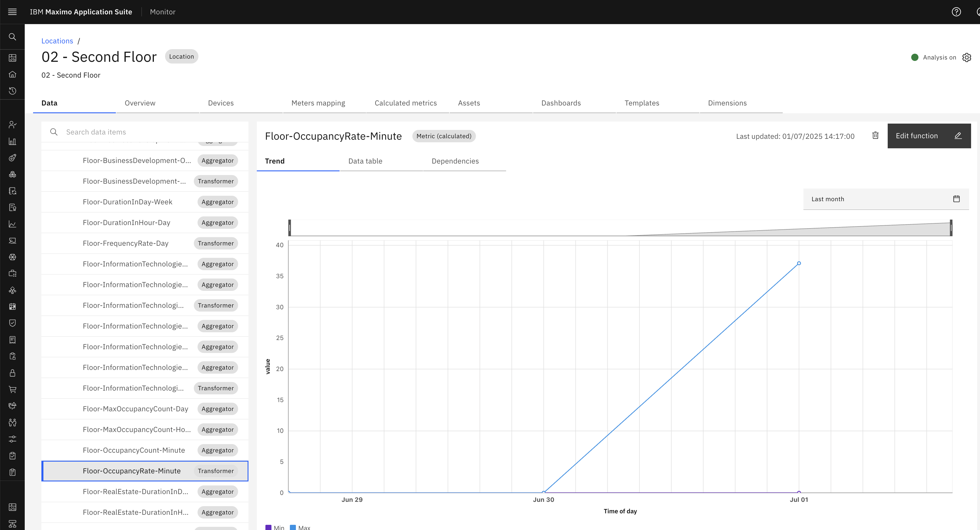The width and height of the screenshot is (980, 530).
Task: Select Floor-RealEstate-DurationInD... data item
Action: coord(145,491)
